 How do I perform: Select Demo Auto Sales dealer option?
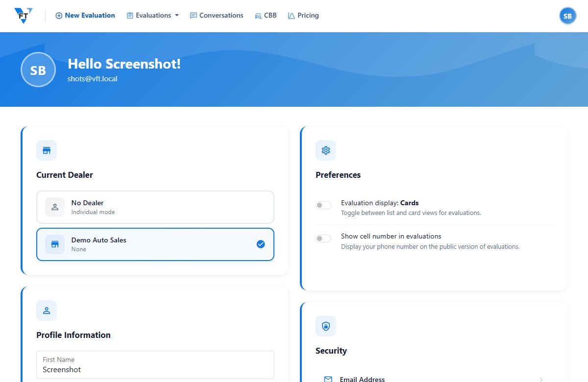(155, 244)
